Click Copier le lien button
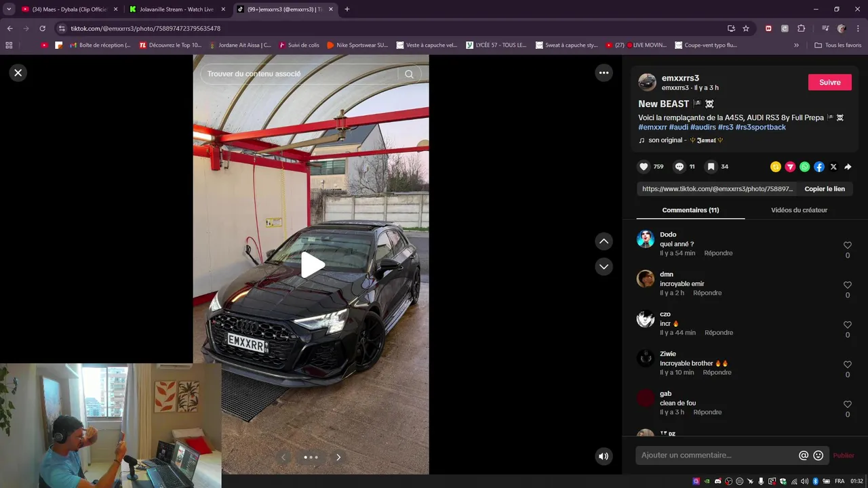 click(x=825, y=189)
